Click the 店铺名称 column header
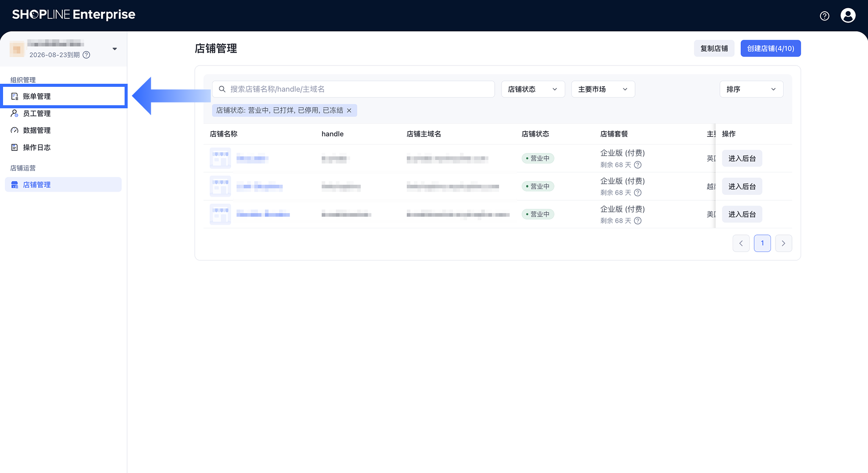This screenshot has width=868, height=473. pos(224,134)
